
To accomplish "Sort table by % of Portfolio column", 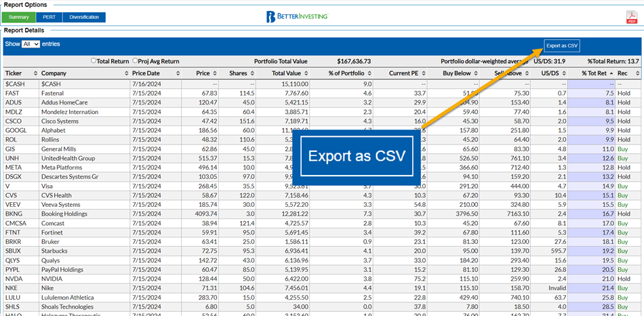I will [x=342, y=73].
